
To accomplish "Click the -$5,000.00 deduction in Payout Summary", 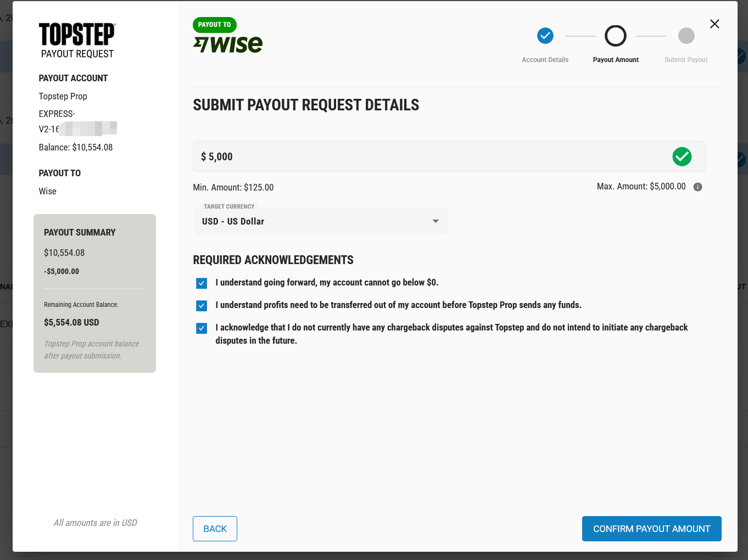I will coord(62,271).
